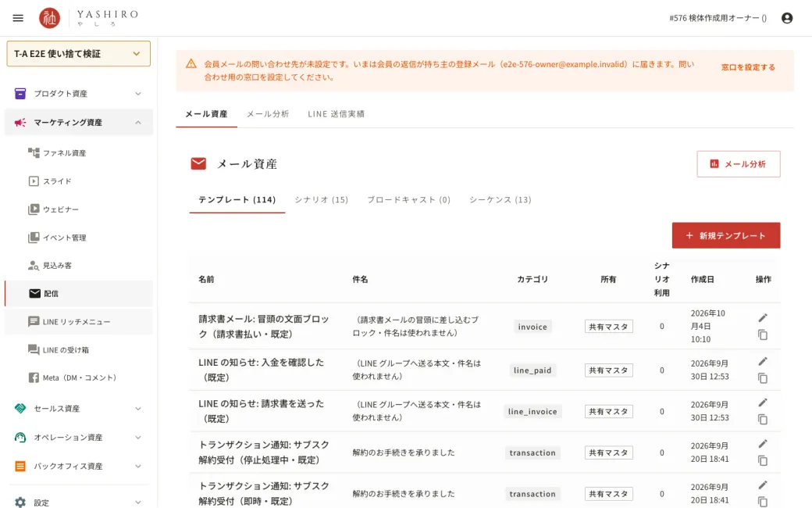Click the red YASHIRO logo
This screenshot has height=508, width=812.
tap(50, 18)
